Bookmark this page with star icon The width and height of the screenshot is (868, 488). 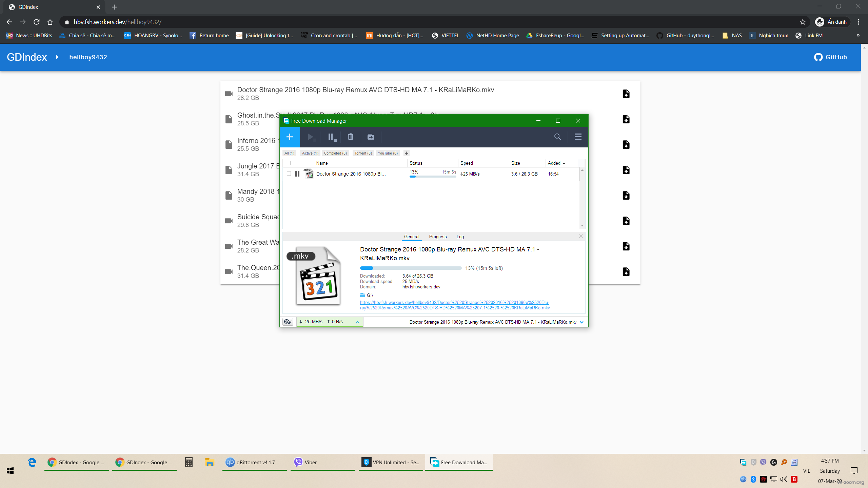(x=803, y=22)
